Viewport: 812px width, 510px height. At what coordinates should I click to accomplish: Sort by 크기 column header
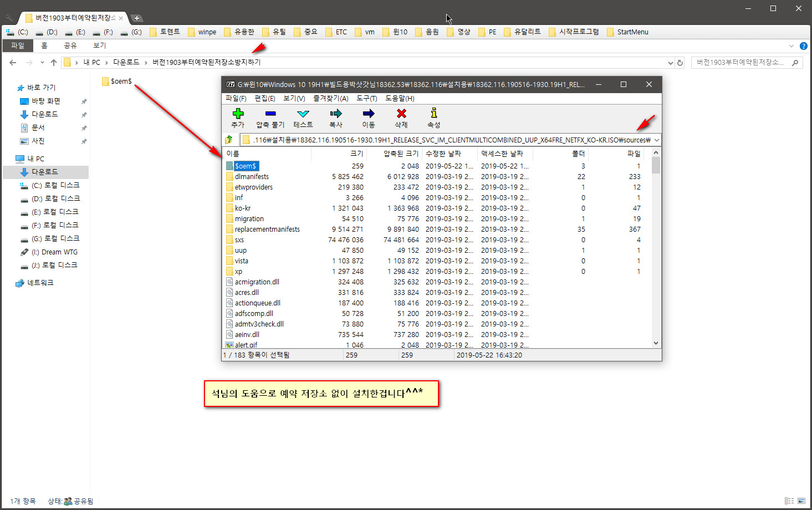pyautogui.click(x=339, y=154)
